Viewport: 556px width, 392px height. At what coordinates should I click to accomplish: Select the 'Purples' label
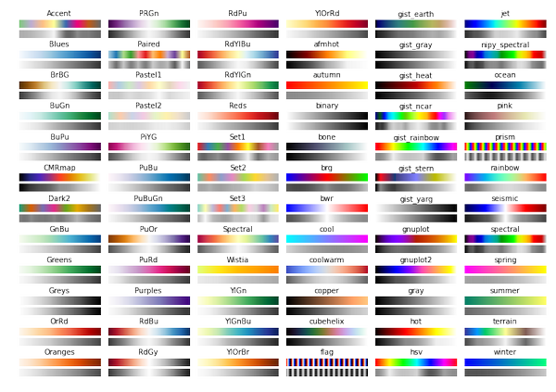[x=148, y=291]
